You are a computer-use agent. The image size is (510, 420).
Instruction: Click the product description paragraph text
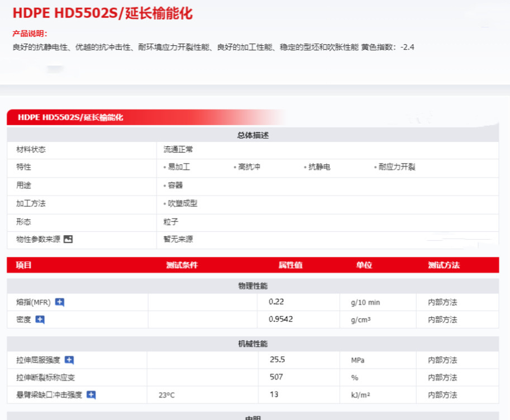tap(213, 47)
